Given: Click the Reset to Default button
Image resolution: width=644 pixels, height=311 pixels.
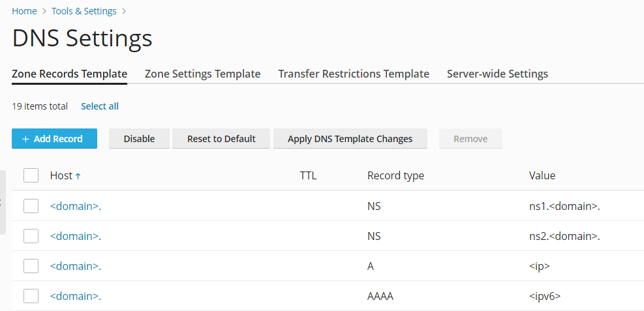Looking at the screenshot, I should [221, 139].
